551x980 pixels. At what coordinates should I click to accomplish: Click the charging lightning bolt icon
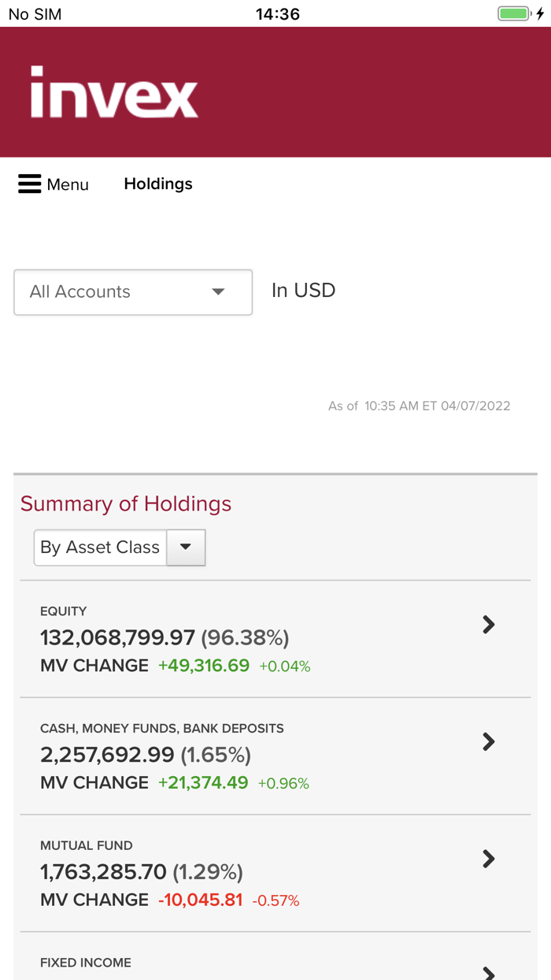pyautogui.click(x=538, y=13)
